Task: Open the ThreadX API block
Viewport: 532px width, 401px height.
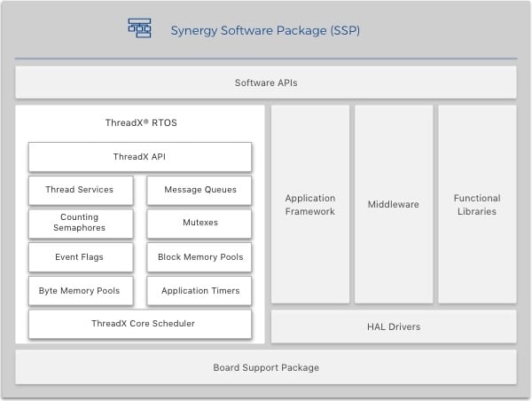Action: [140, 157]
